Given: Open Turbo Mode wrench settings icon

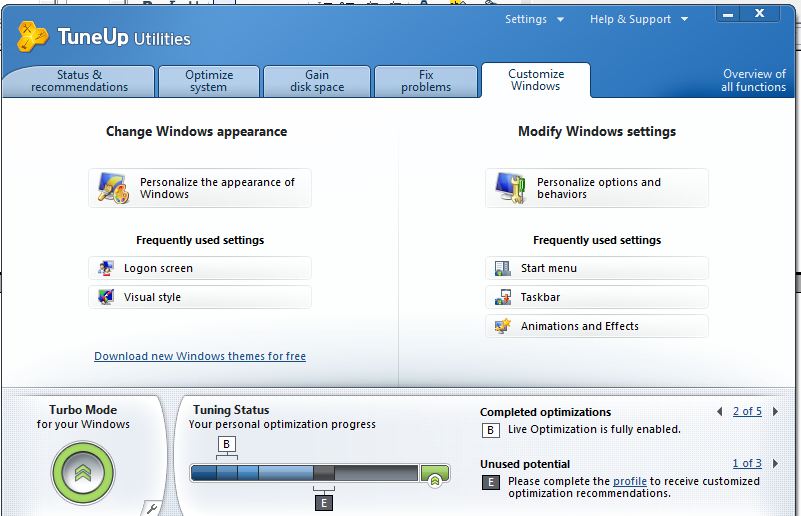Looking at the screenshot, I should point(152,508).
